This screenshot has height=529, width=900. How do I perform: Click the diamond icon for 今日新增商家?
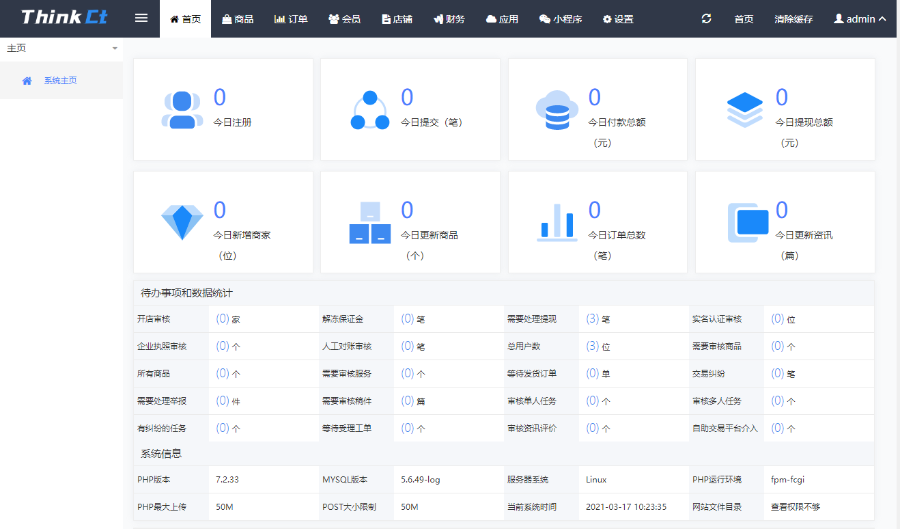pyautogui.click(x=181, y=221)
